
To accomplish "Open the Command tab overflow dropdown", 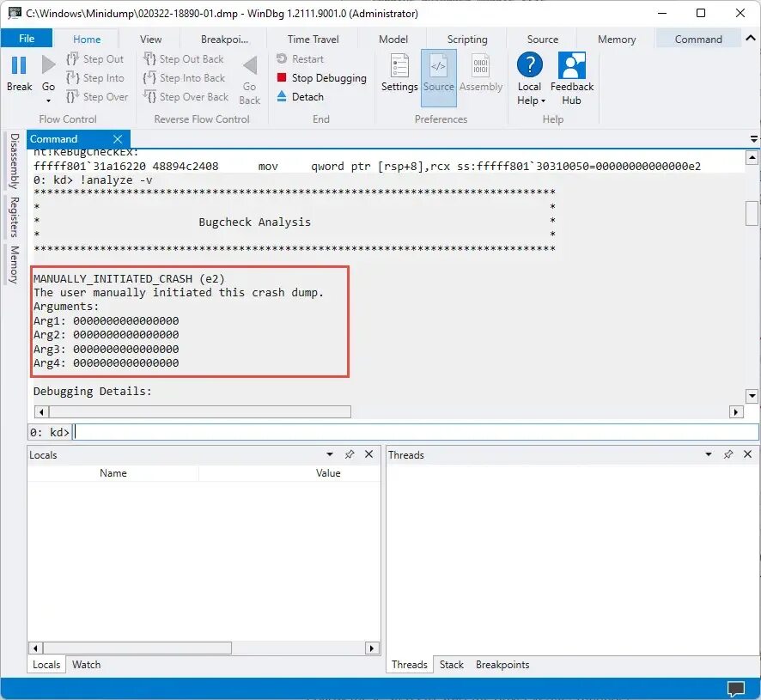I will (x=754, y=139).
